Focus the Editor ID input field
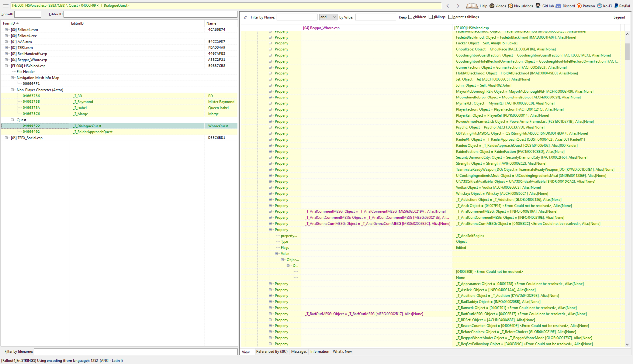 click(150, 14)
